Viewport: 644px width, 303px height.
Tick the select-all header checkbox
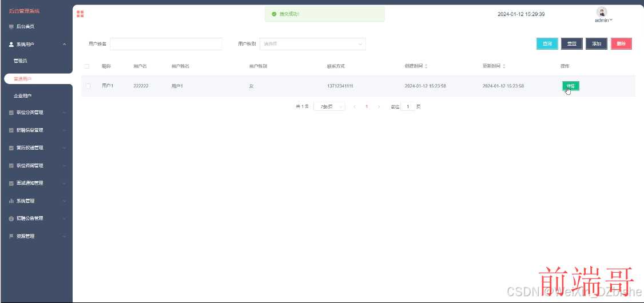(87, 66)
